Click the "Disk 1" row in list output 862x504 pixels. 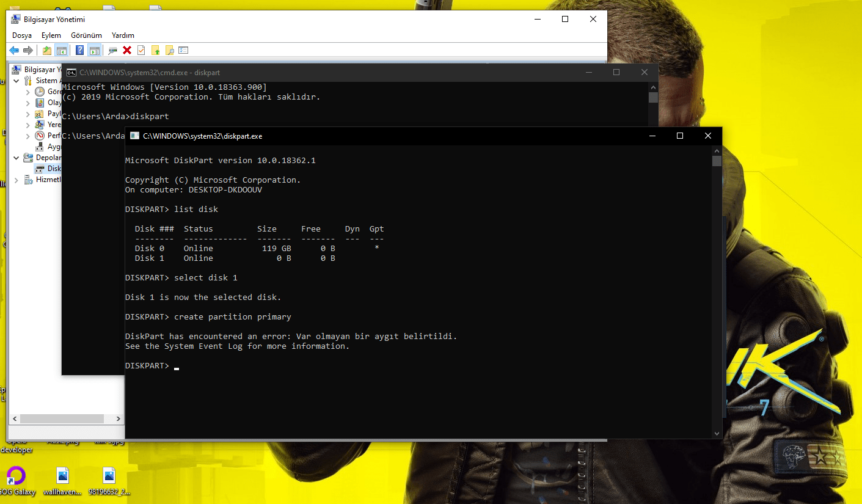pos(235,258)
